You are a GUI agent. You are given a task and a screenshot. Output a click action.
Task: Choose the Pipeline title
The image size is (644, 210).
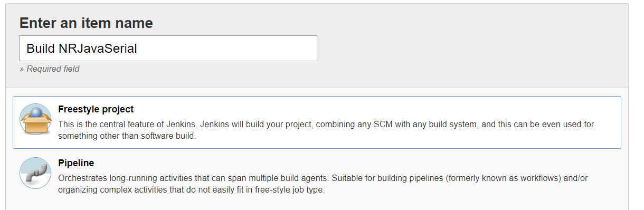click(x=76, y=163)
